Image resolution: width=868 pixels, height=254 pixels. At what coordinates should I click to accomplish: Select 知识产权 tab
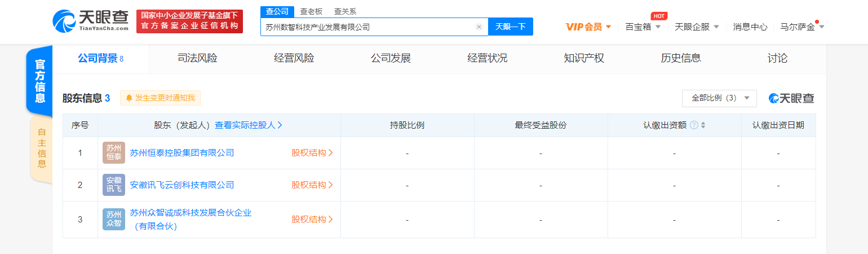point(584,58)
